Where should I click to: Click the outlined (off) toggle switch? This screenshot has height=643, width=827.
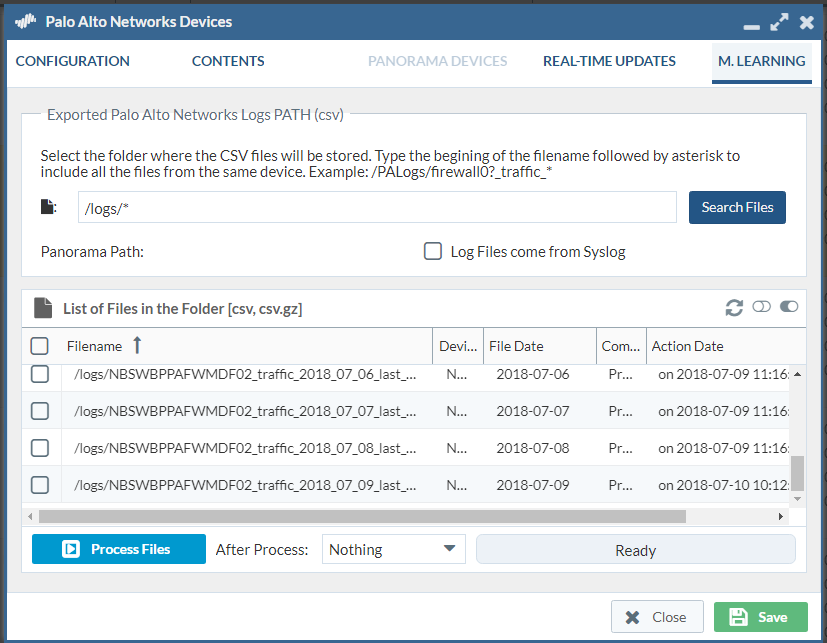pyautogui.click(x=762, y=307)
